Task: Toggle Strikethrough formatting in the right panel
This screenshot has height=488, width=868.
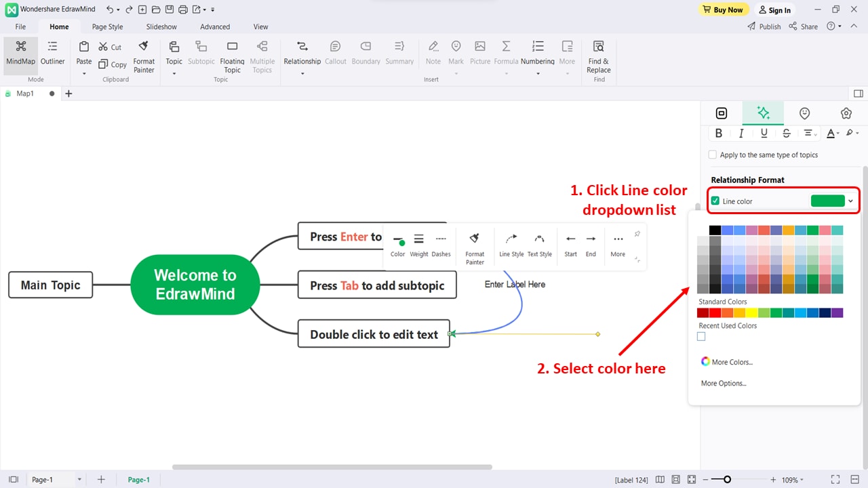Action: 787,134
